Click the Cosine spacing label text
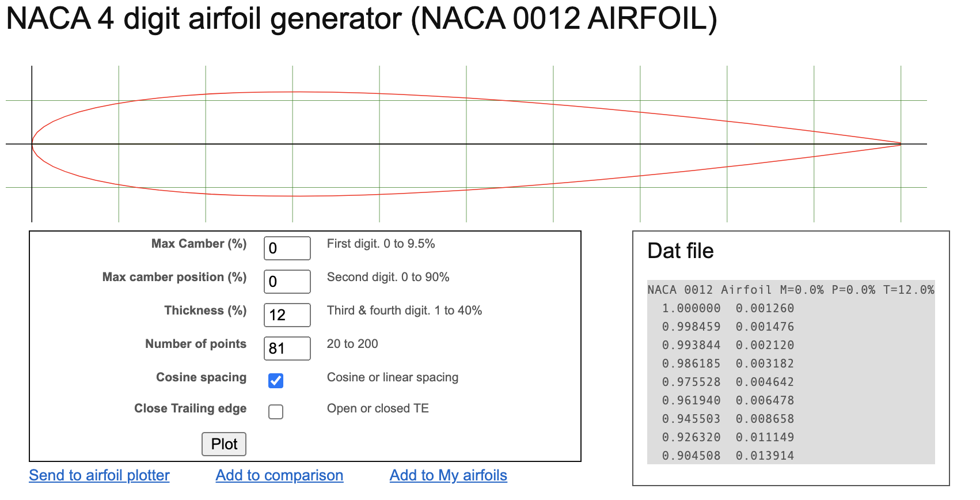980x500 pixels. coord(201,377)
